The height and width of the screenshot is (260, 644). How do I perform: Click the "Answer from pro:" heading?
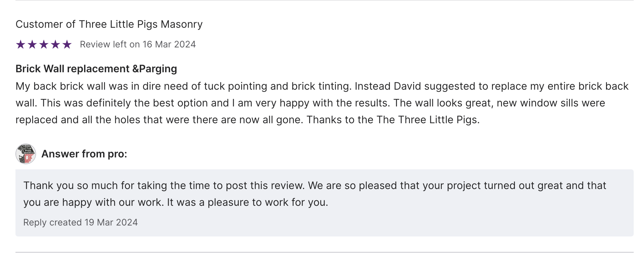pos(84,154)
